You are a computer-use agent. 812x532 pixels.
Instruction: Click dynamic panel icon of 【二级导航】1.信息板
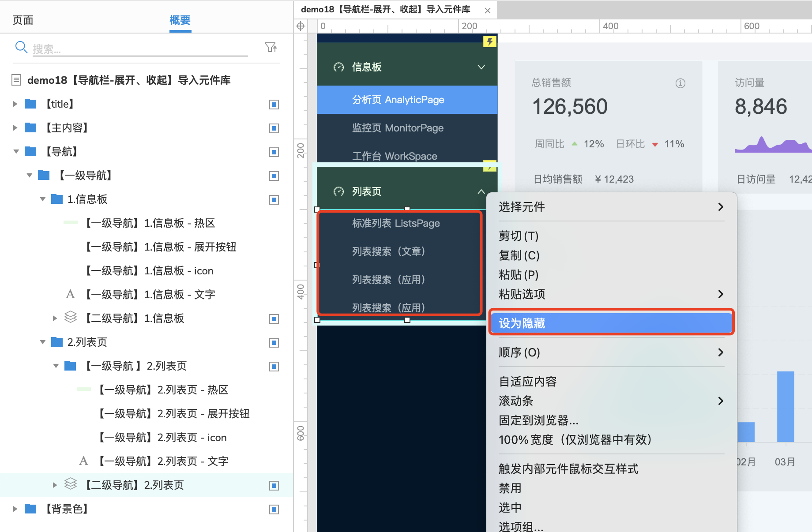coord(71,318)
